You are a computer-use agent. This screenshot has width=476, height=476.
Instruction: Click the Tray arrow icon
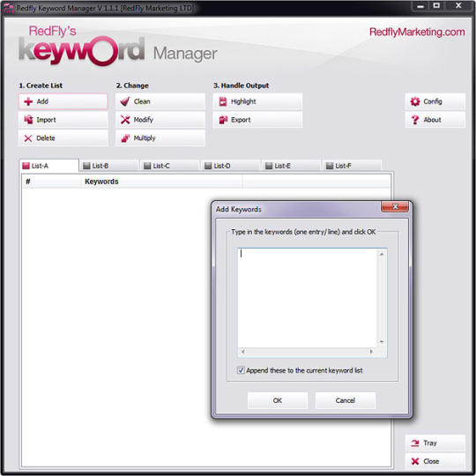pos(414,443)
